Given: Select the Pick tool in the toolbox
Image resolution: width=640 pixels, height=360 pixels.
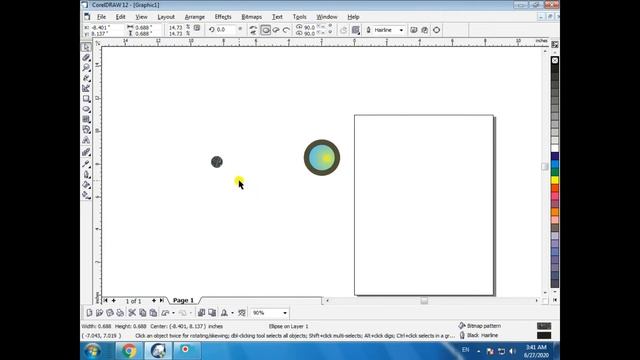Looking at the screenshot, I should (86, 47).
